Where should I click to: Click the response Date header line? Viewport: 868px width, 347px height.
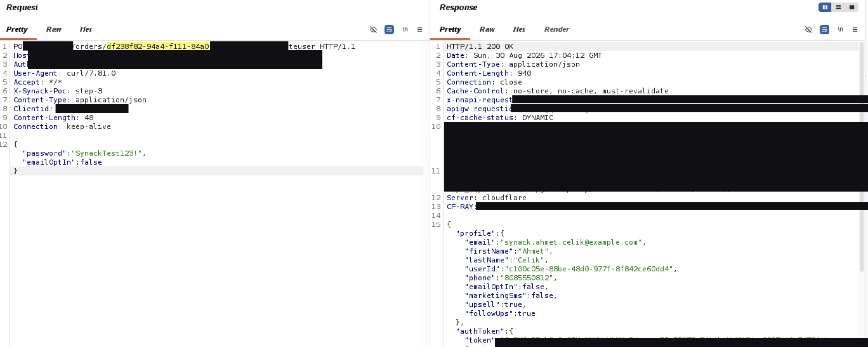pyautogui.click(x=524, y=55)
